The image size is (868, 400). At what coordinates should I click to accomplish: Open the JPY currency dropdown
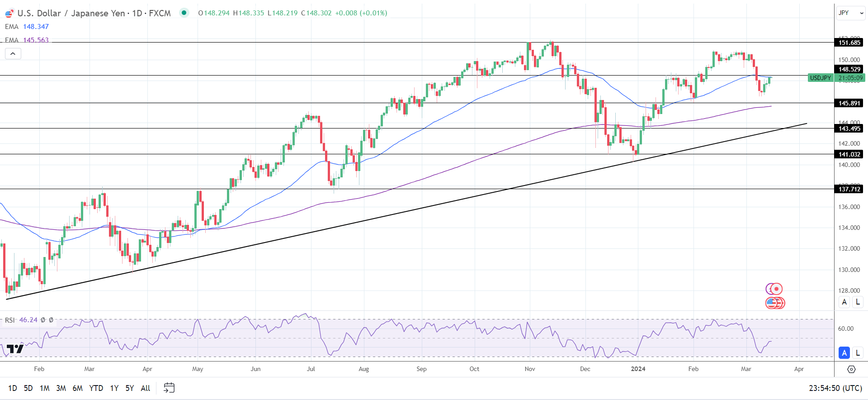point(851,13)
